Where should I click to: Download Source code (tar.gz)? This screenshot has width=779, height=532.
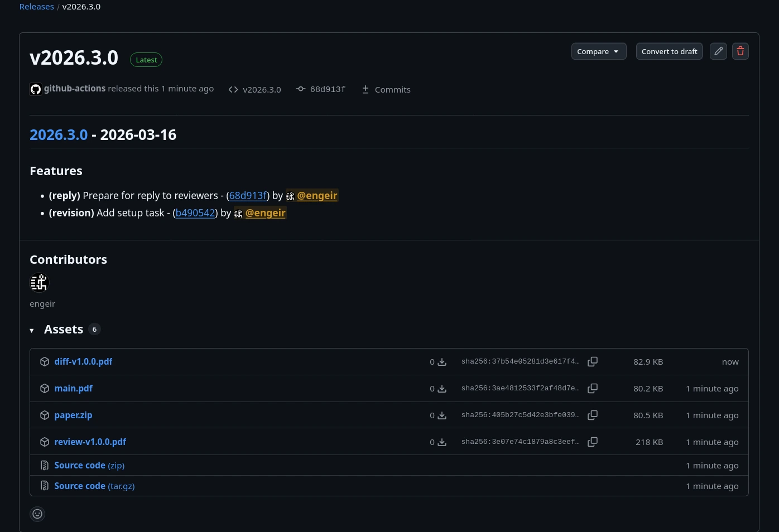click(94, 486)
